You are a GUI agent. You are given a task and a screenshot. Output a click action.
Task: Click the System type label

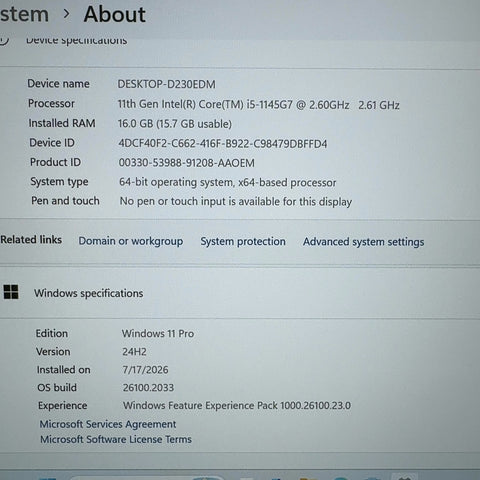pos(59,182)
